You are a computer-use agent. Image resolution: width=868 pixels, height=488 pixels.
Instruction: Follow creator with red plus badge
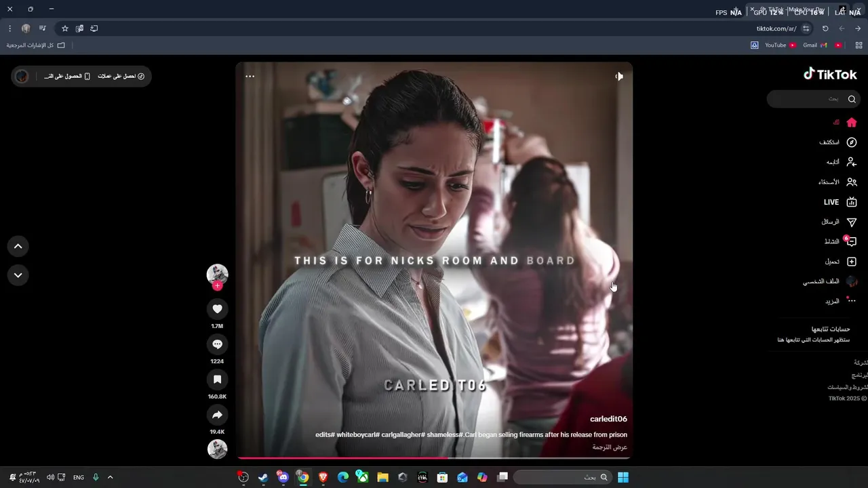click(217, 286)
